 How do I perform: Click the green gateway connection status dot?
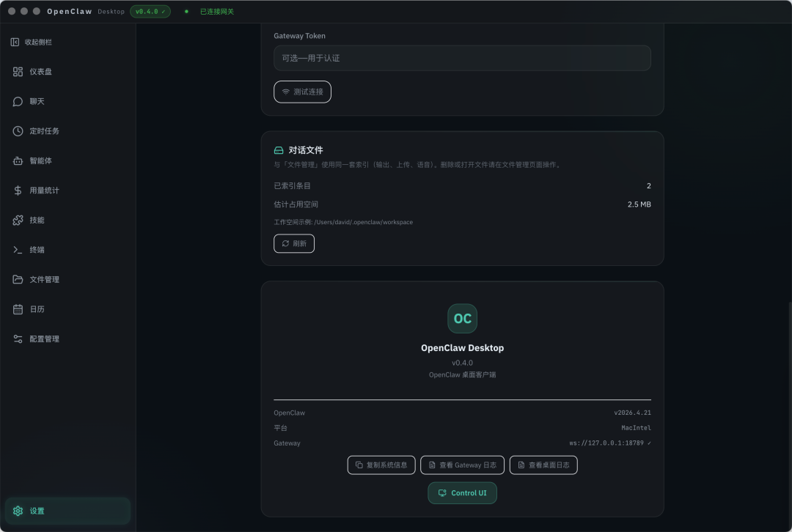point(186,12)
